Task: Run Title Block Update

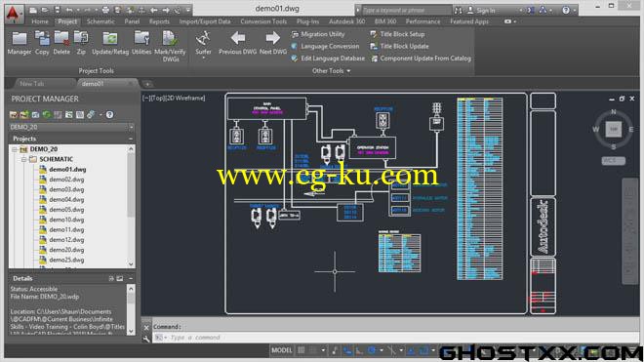Action: 400,47
